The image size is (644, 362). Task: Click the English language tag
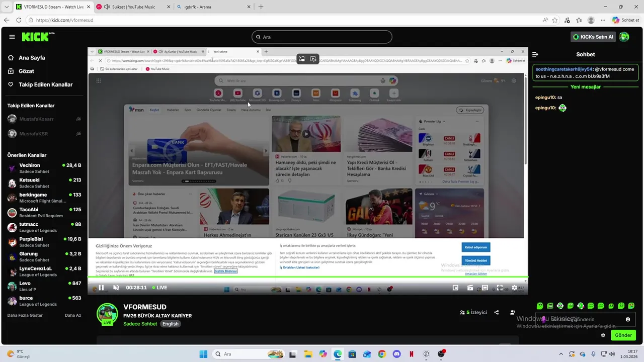click(170, 324)
